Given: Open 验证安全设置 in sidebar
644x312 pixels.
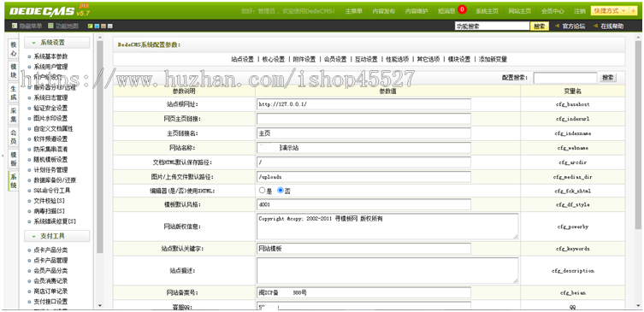Looking at the screenshot, I should click(x=50, y=109).
